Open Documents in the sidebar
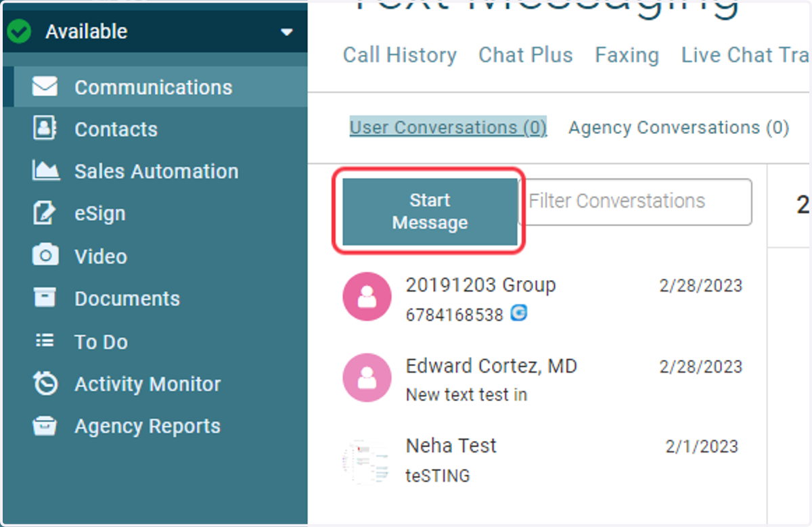Screen dimensions: 812x527 pos(154,298)
